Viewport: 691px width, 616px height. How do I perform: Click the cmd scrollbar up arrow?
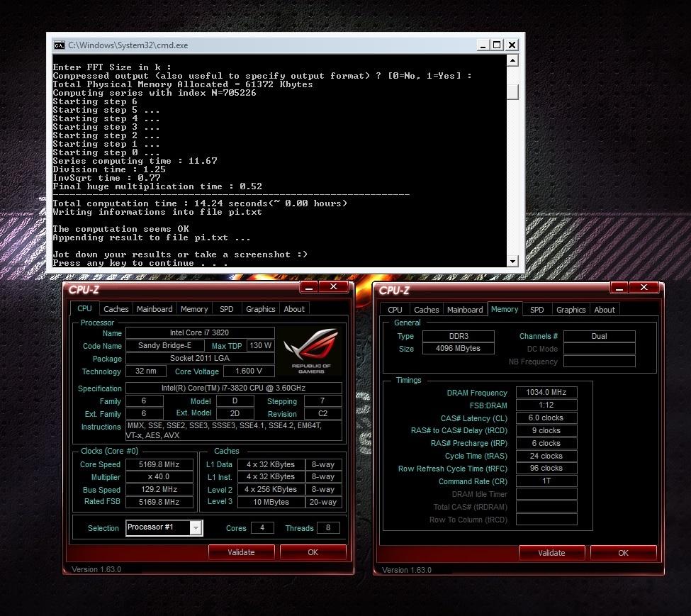[512, 60]
